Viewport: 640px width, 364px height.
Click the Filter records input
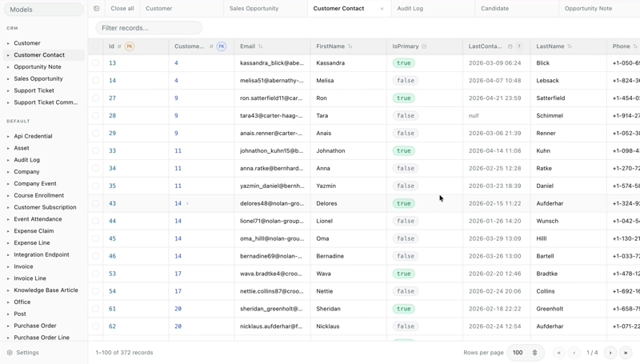pos(149,28)
